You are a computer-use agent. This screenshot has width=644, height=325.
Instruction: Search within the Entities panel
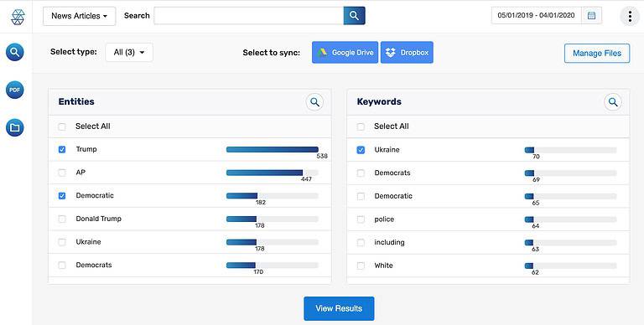click(x=314, y=101)
